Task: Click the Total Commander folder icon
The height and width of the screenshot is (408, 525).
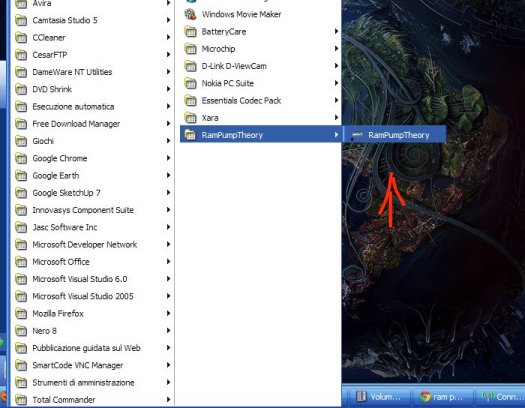Action: (21, 400)
